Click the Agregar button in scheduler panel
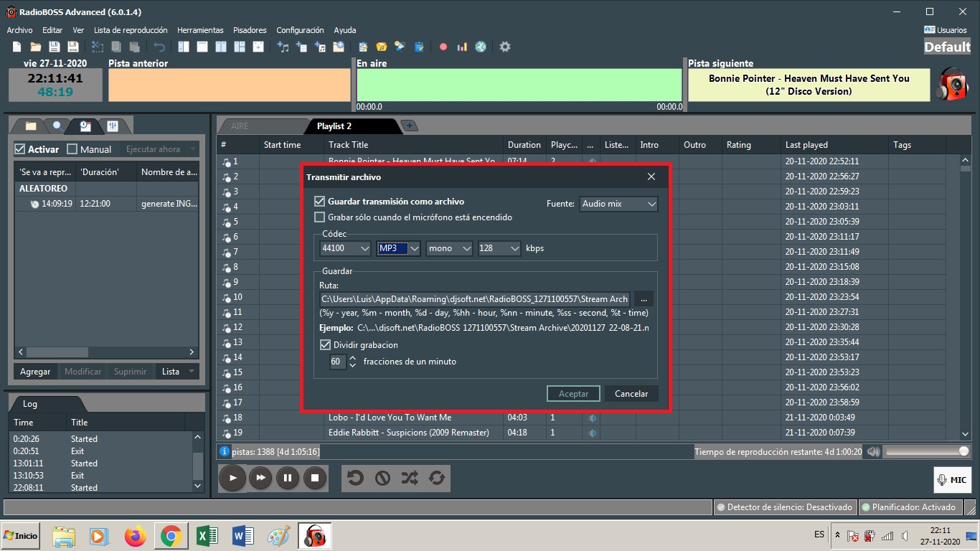980x551 pixels. click(x=35, y=372)
